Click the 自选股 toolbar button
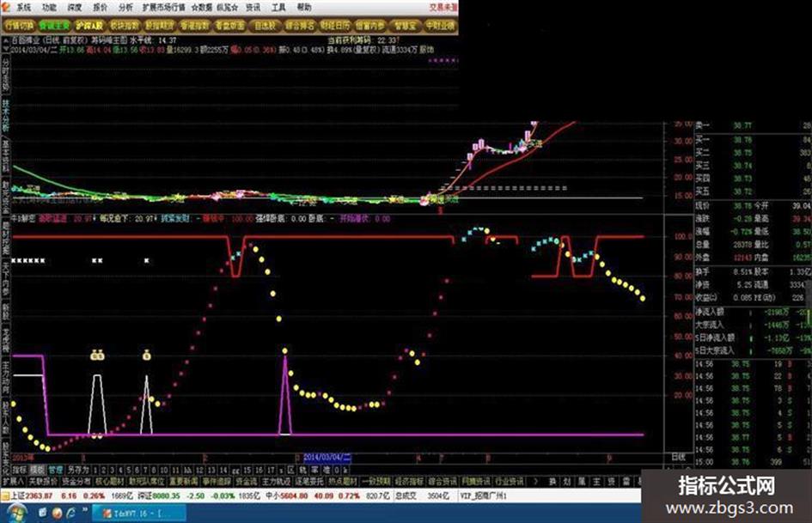Screen dimensions: 812x523 [x=266, y=26]
